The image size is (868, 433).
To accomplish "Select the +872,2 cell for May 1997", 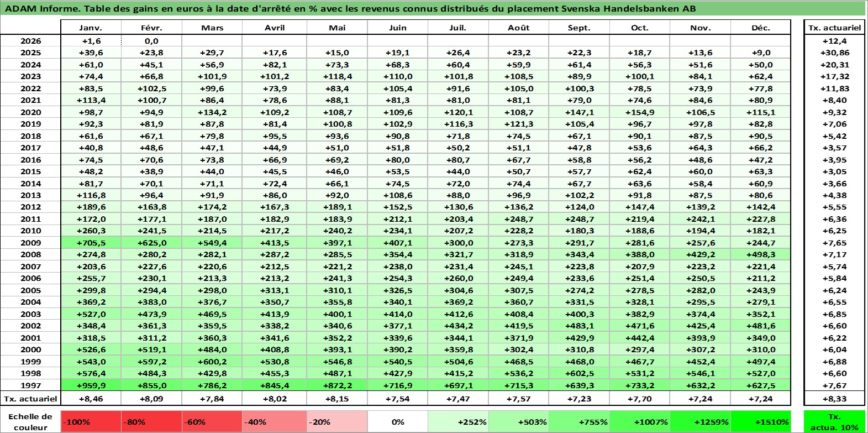I will click(x=337, y=385).
